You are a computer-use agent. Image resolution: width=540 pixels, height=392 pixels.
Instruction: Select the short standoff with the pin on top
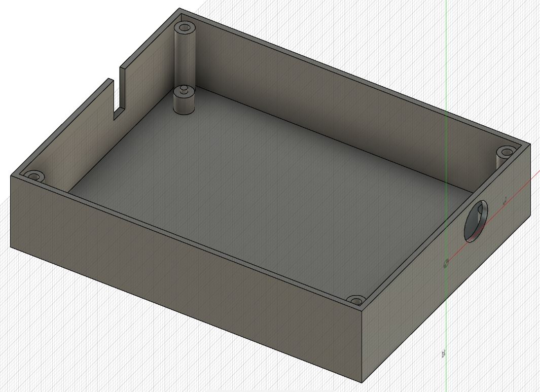pos(184,100)
